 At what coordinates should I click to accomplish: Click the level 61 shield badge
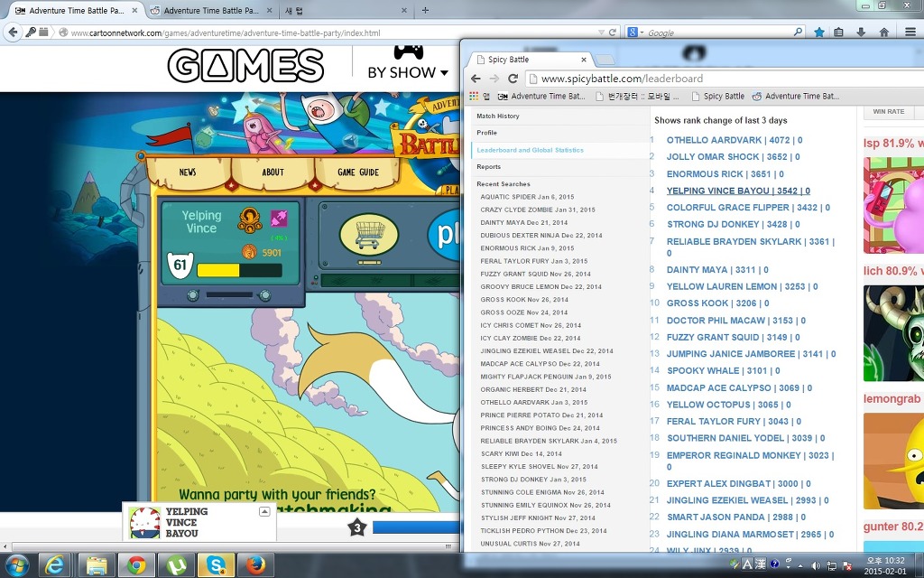tap(179, 266)
